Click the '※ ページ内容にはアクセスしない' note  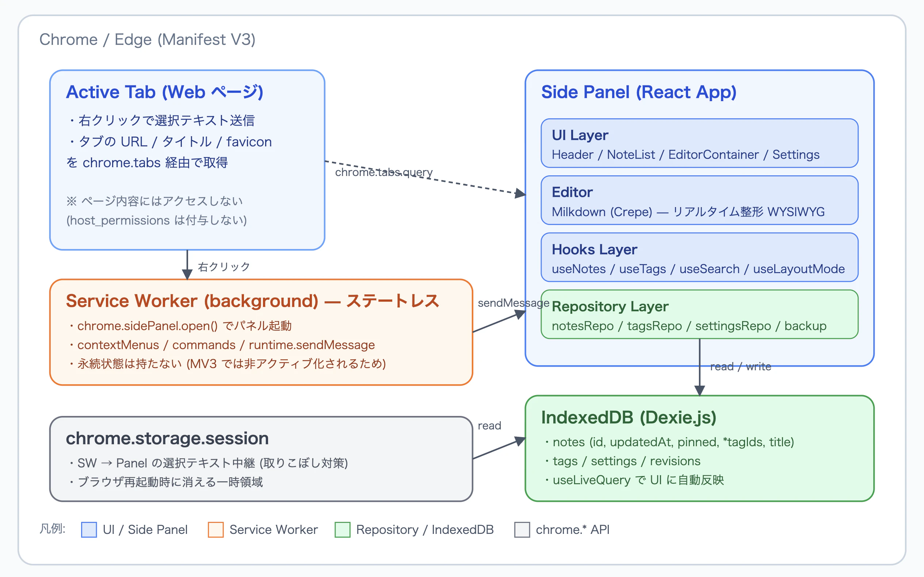pos(154,201)
